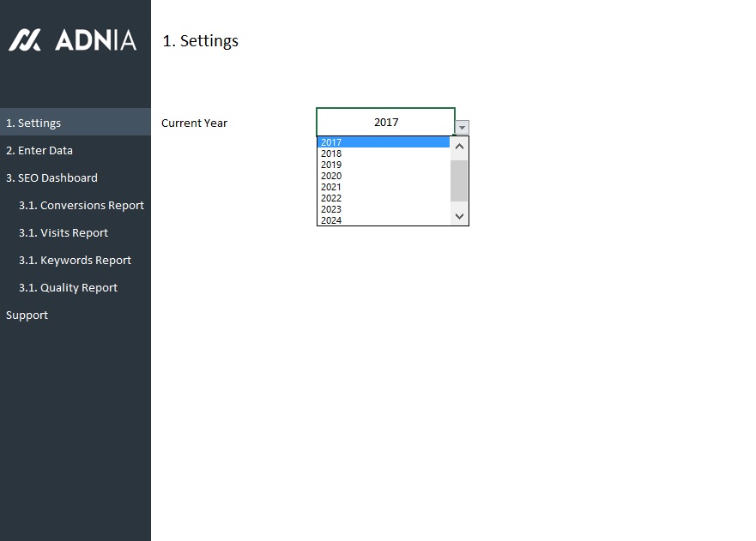The width and height of the screenshot is (756, 541).
Task: Collapse the year dropdown arrow
Action: pos(463,128)
